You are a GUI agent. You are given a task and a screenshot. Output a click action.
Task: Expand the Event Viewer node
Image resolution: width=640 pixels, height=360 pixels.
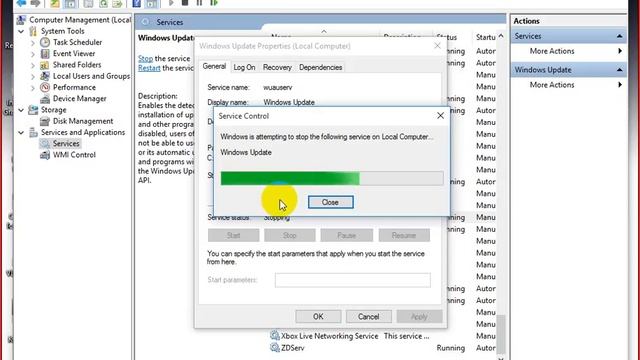33,54
